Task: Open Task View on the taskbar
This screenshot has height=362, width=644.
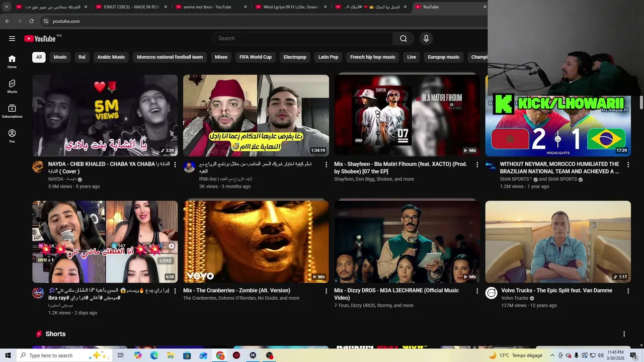Action: [x=120, y=355]
